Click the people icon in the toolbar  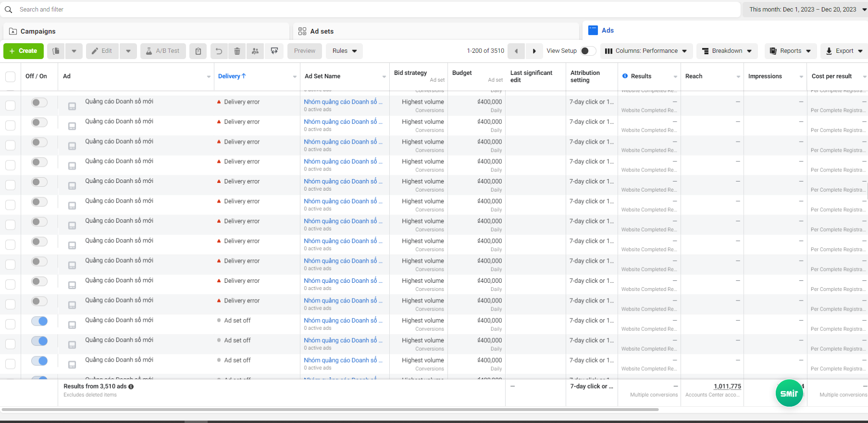[255, 51]
